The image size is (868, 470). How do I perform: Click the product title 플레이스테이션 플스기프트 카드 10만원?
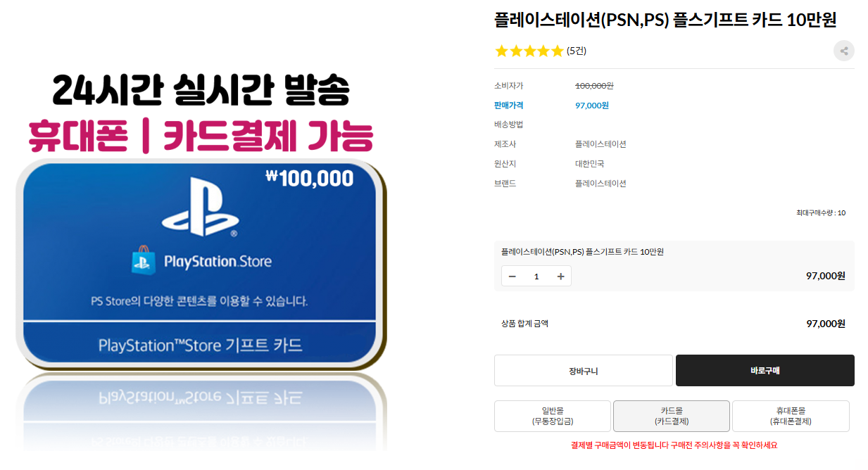[x=665, y=20]
